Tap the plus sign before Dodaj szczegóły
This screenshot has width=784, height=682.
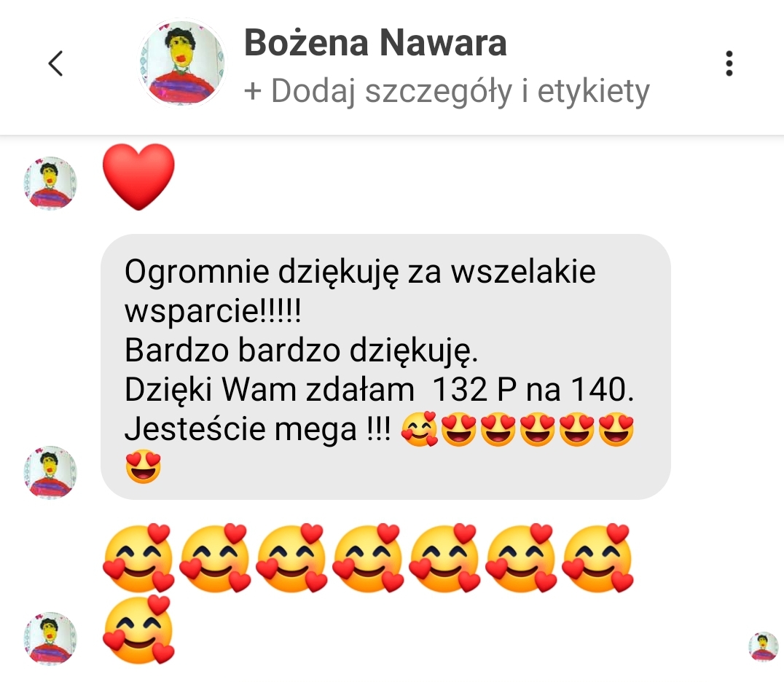point(253,92)
